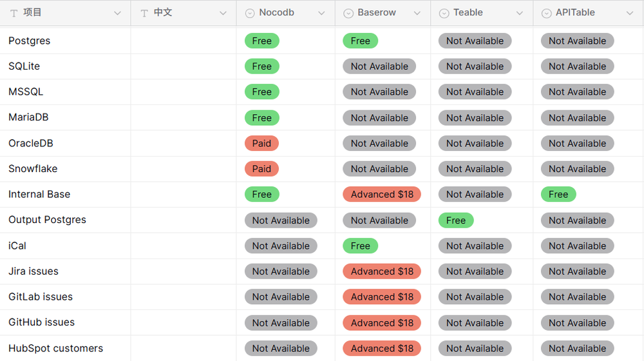This screenshot has height=361, width=644.
Task: Select APITable Free tag in Internal Base row
Action: coord(558,195)
